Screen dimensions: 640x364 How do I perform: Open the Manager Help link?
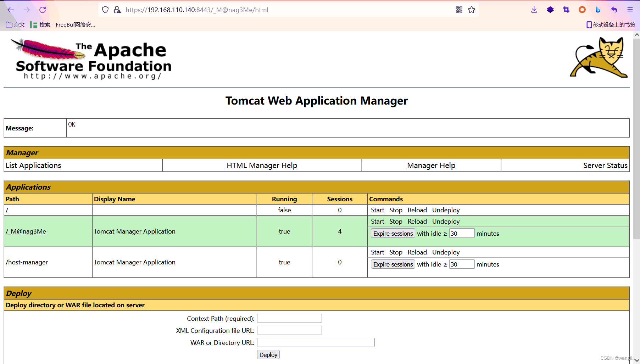431,166
